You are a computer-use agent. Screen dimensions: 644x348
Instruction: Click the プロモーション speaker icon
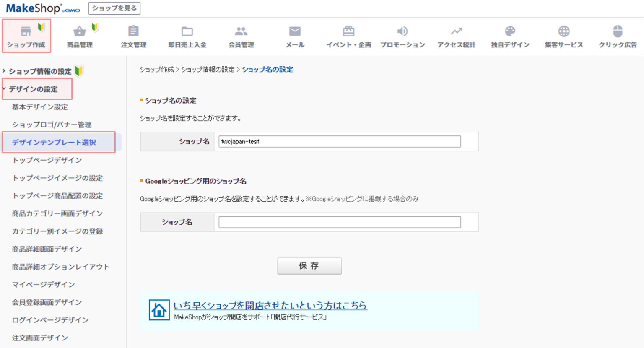[402, 36]
